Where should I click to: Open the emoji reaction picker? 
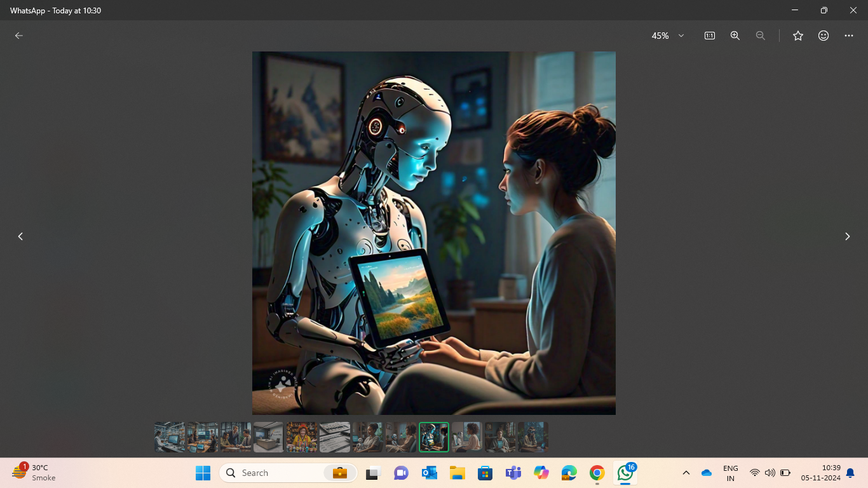[824, 36]
